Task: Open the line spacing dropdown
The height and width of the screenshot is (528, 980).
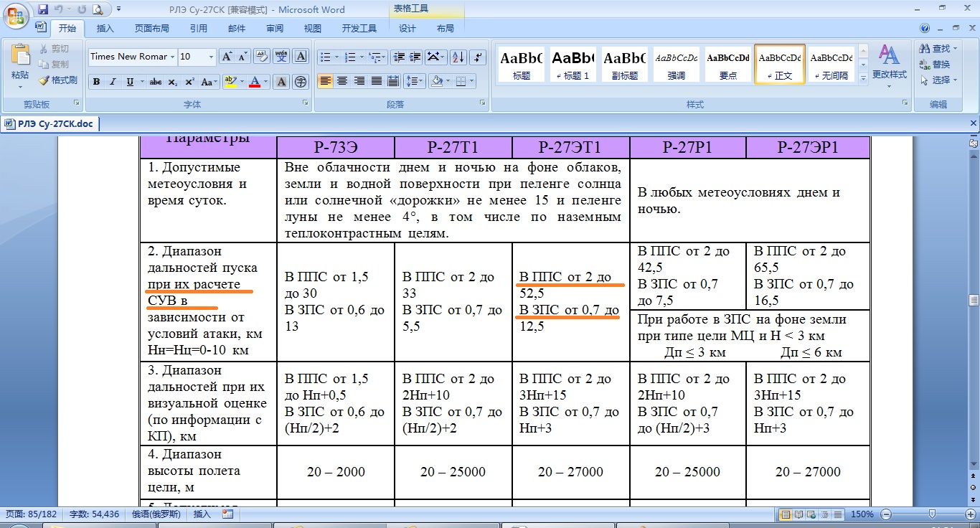Action: coord(414,81)
